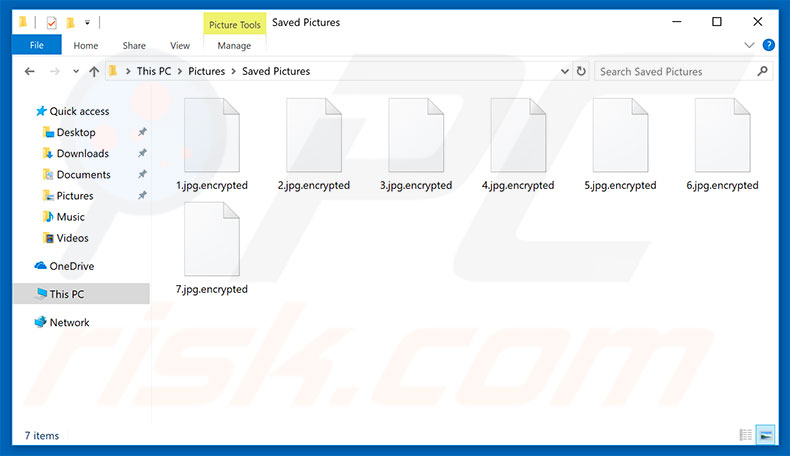Click the pin icon beside Documents
The width and height of the screenshot is (790, 456).
tap(143, 174)
